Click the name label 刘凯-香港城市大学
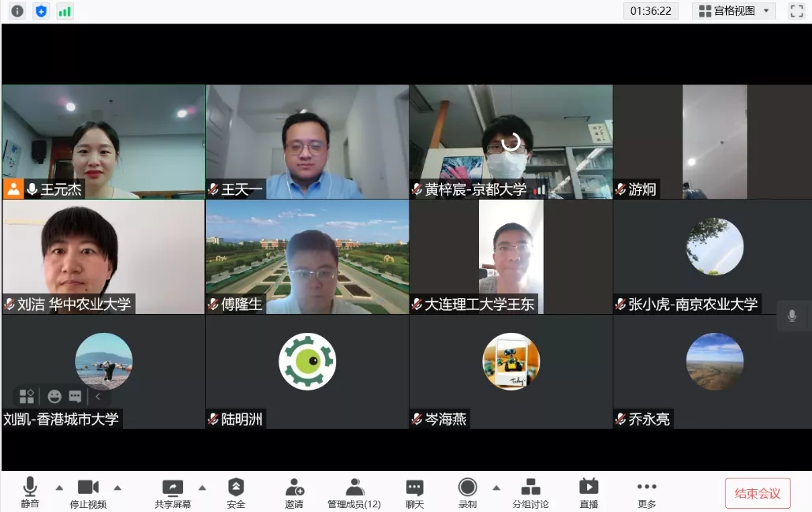 coord(61,419)
